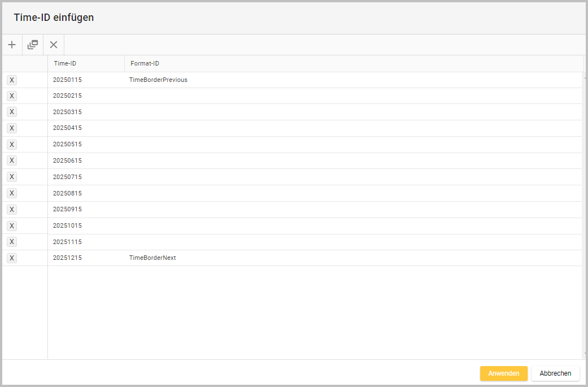Select the TimeBorderPrevious format cell
Screen dimensions: 588x387
pyautogui.click(x=159, y=80)
